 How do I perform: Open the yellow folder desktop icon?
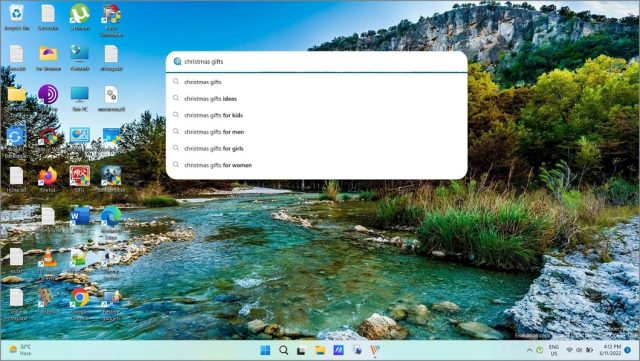16,98
